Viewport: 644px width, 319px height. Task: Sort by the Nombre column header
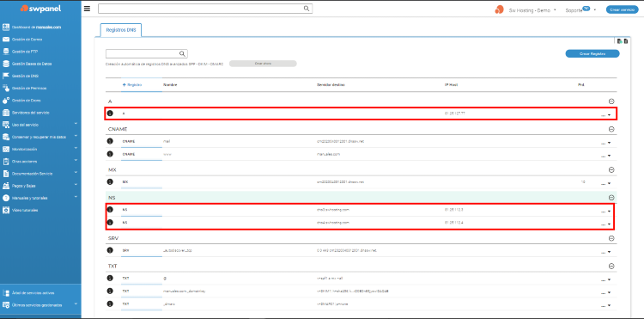(x=170, y=84)
